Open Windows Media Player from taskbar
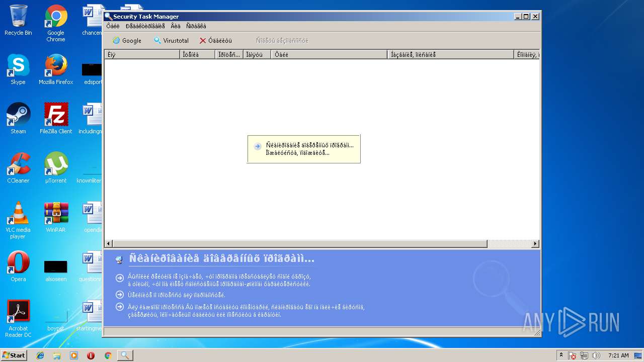The image size is (644, 362). [x=74, y=355]
